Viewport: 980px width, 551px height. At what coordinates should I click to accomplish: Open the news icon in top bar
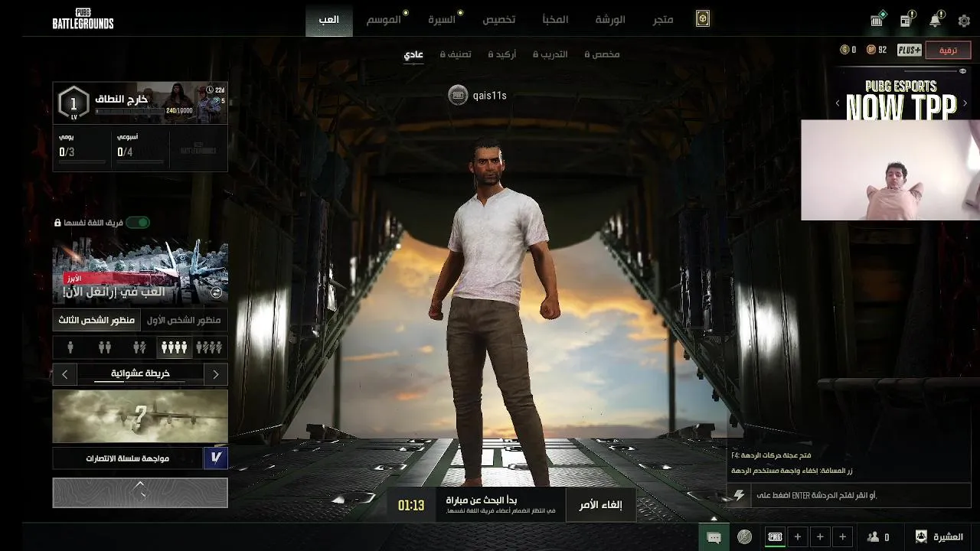point(906,20)
